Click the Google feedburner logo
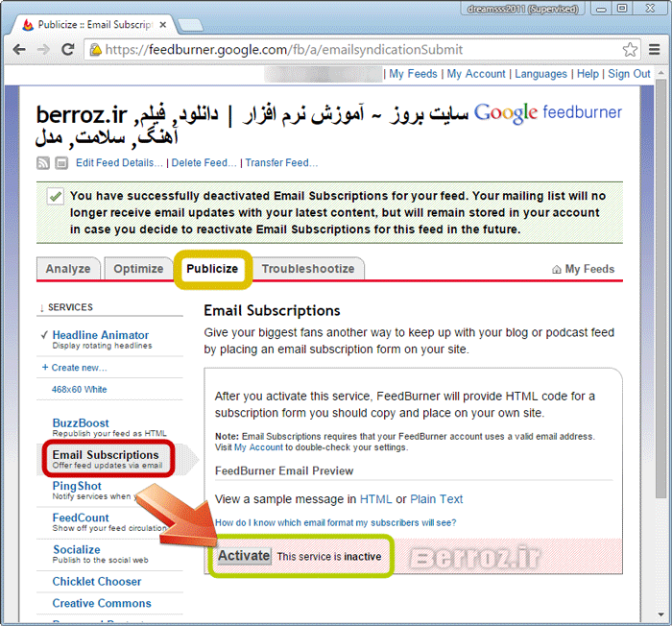Viewport: 672px width, 626px height. click(548, 112)
